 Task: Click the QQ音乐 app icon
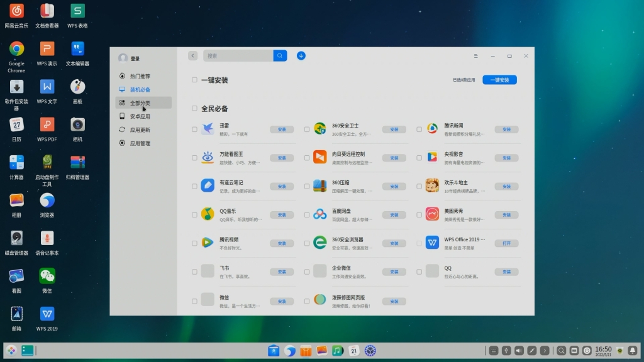pos(208,214)
